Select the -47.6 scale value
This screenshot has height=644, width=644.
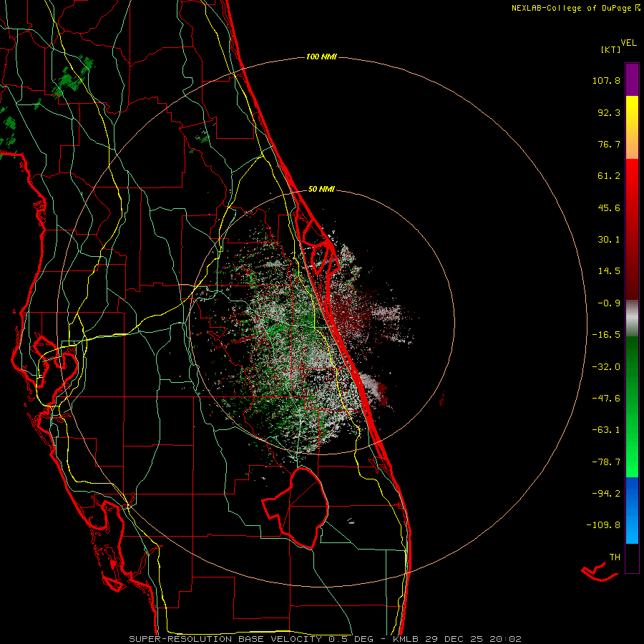coord(606,399)
